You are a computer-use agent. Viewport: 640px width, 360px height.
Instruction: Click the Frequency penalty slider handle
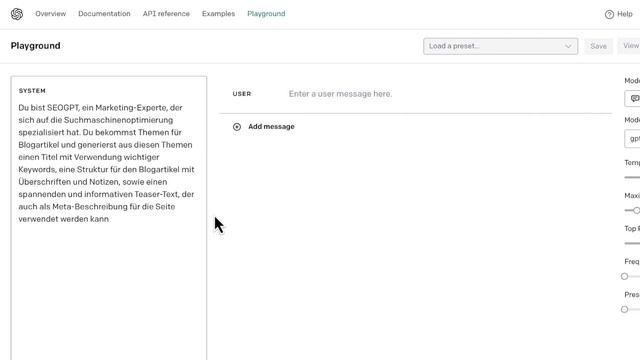coord(624,276)
